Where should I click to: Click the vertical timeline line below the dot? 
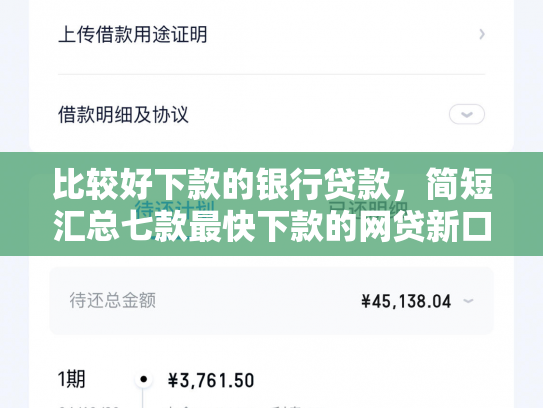143,398
